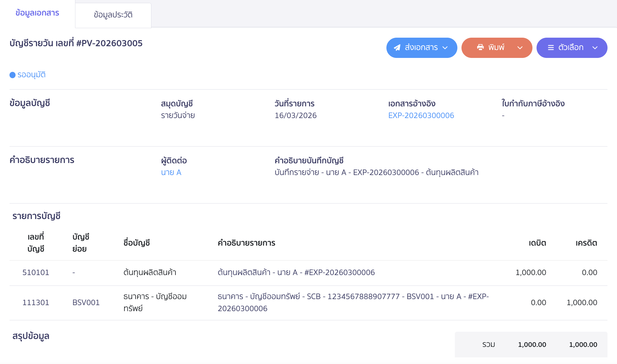The height and width of the screenshot is (364, 617).
Task: Click the blue รออนุมัติ status dot
Action: tap(13, 75)
